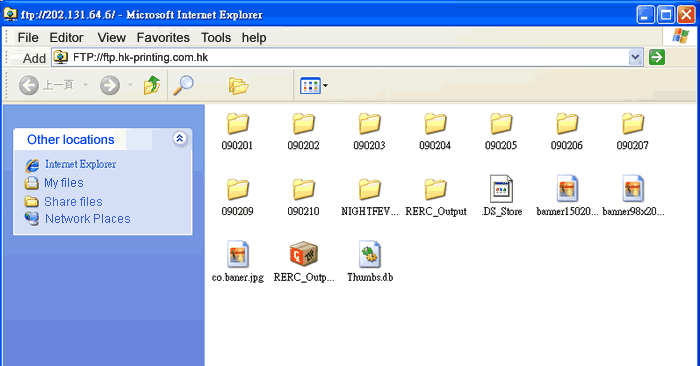Show the Folders pane
700x366 pixels.
(238, 85)
